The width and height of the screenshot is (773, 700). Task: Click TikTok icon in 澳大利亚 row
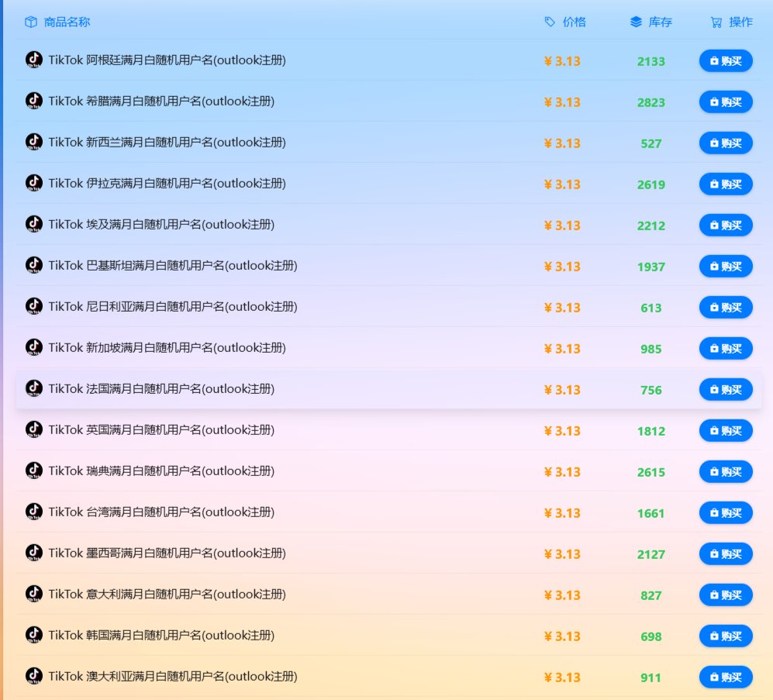[34, 676]
